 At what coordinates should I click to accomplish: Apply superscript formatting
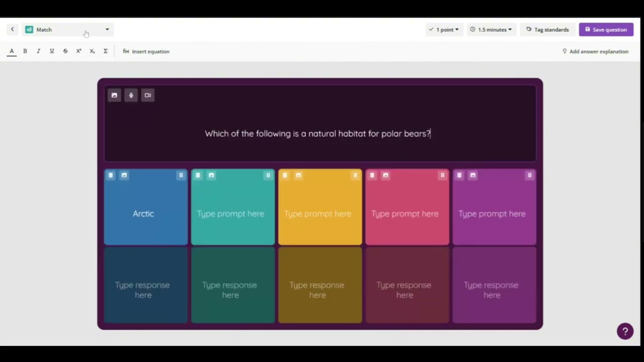(78, 51)
